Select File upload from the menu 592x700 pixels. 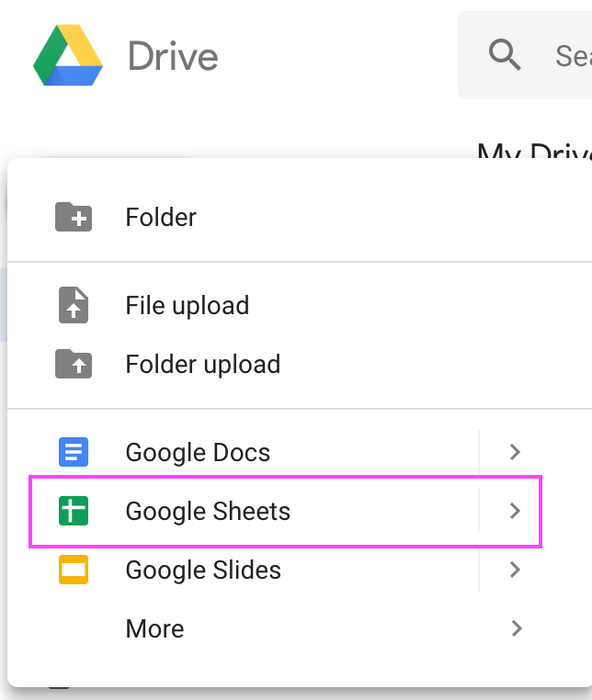click(x=300, y=305)
